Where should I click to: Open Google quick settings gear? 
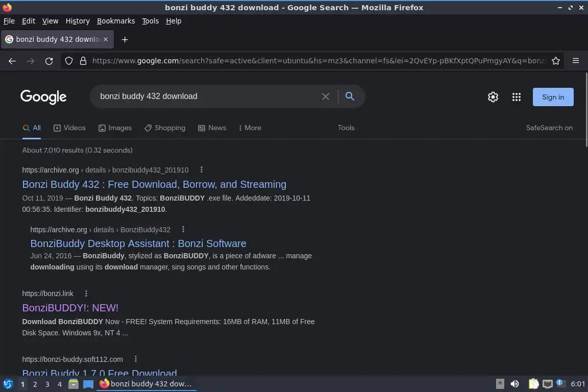point(493,97)
